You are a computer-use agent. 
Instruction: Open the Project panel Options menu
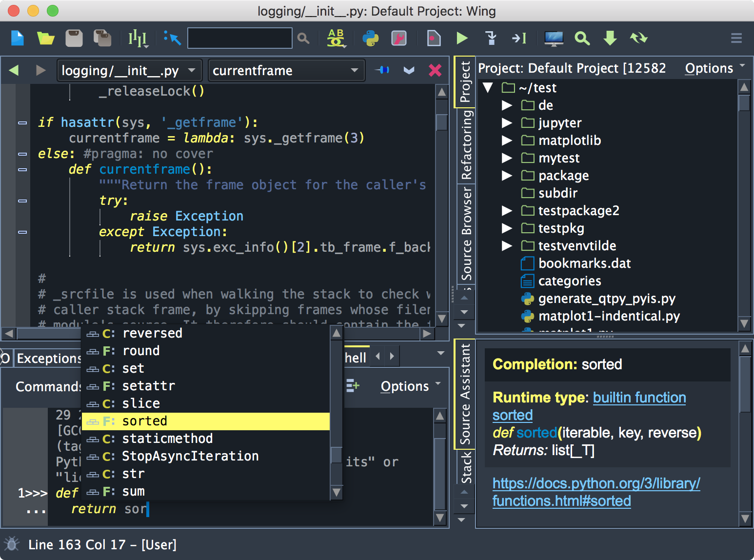(x=715, y=68)
